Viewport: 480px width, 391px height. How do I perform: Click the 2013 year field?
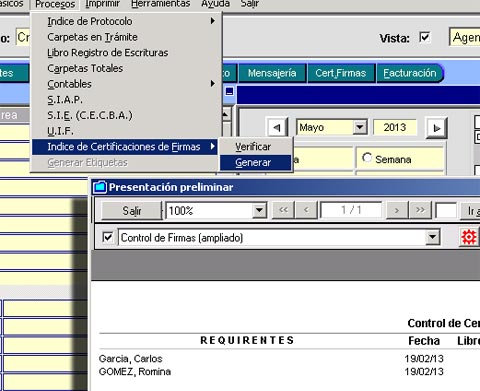pyautogui.click(x=395, y=127)
